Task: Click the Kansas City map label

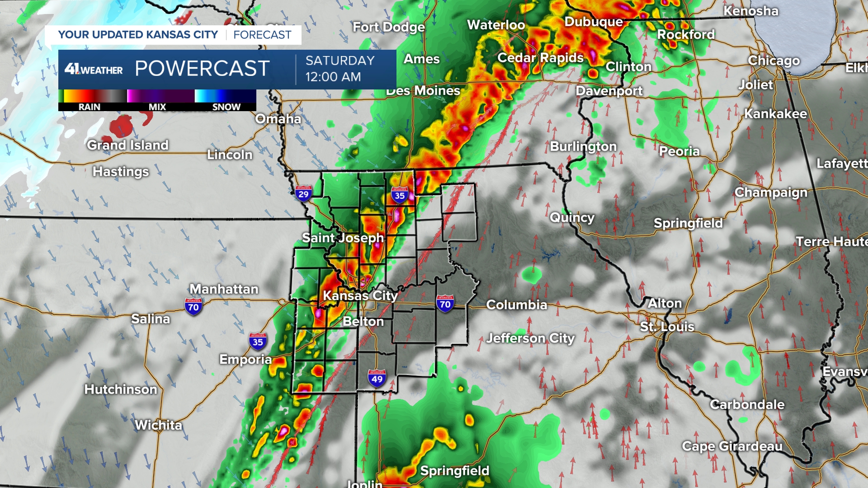Action: pos(360,296)
